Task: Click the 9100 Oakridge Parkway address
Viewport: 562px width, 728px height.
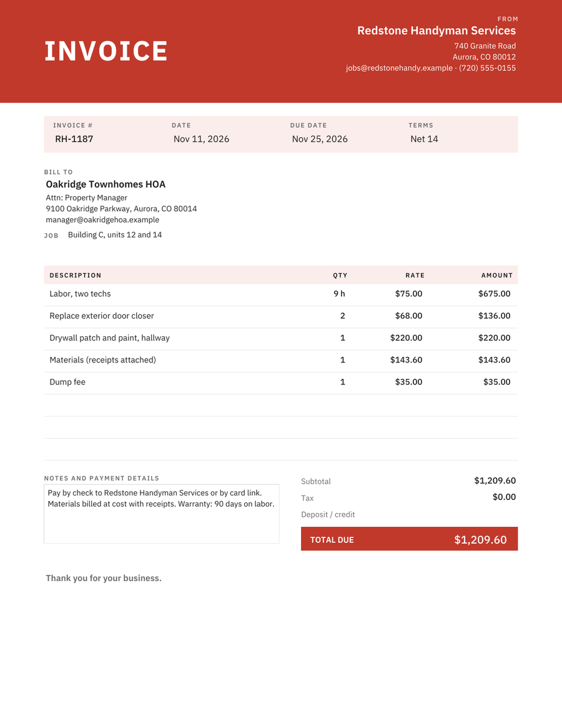Action: pyautogui.click(x=121, y=209)
